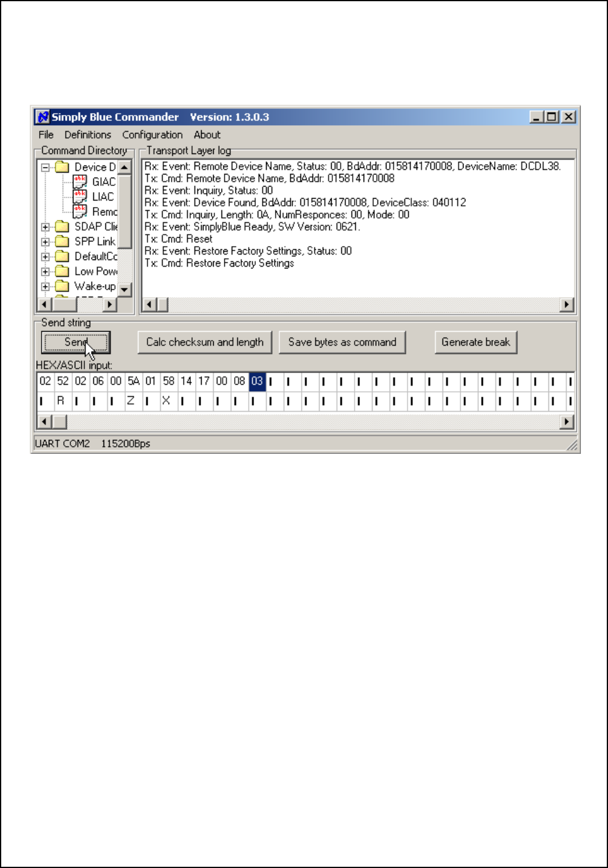This screenshot has height=868, width=608.
Task: Click HEX/ASCII input scroll left arrow
Action: (x=44, y=421)
